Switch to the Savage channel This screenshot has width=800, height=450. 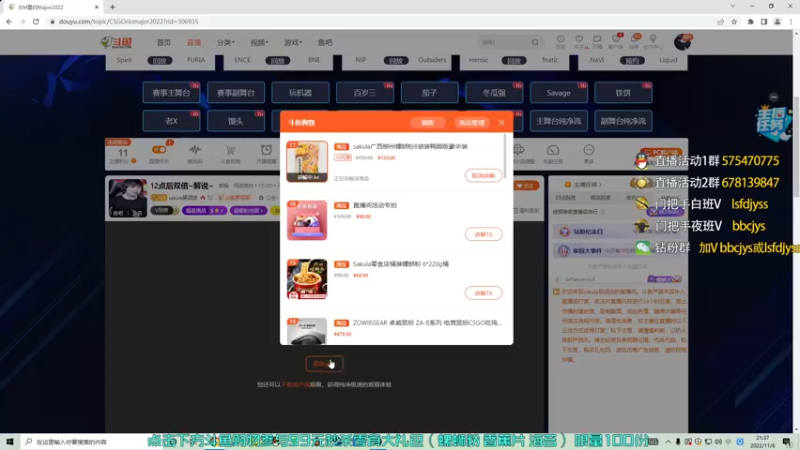(559, 93)
